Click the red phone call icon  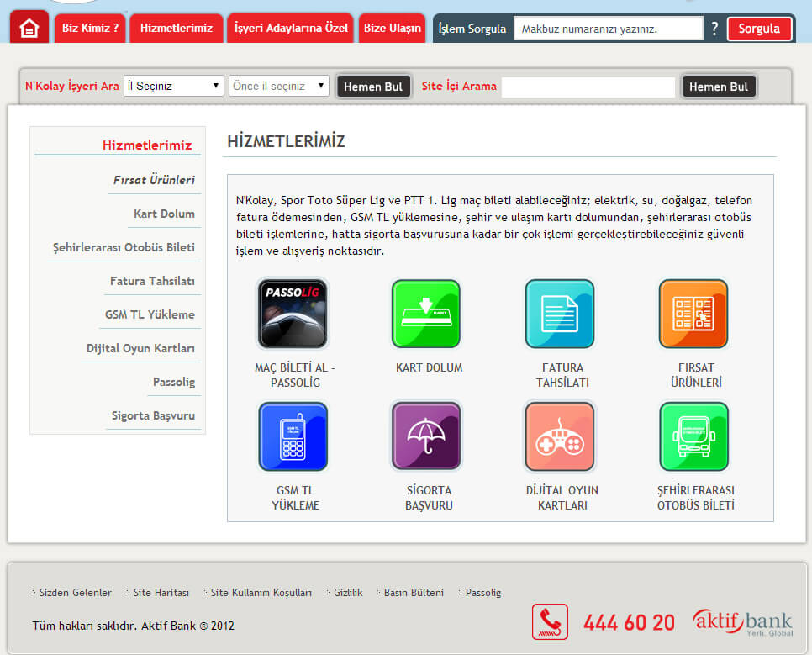[x=550, y=622]
